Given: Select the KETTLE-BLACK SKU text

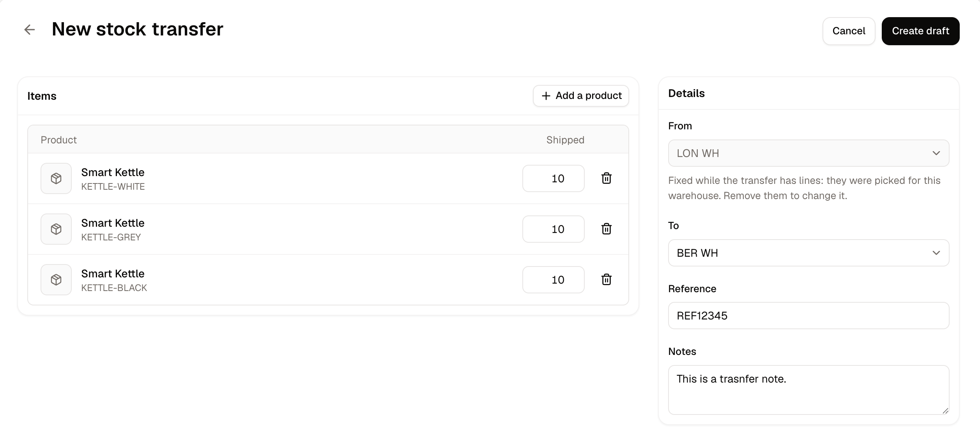Looking at the screenshot, I should (114, 288).
